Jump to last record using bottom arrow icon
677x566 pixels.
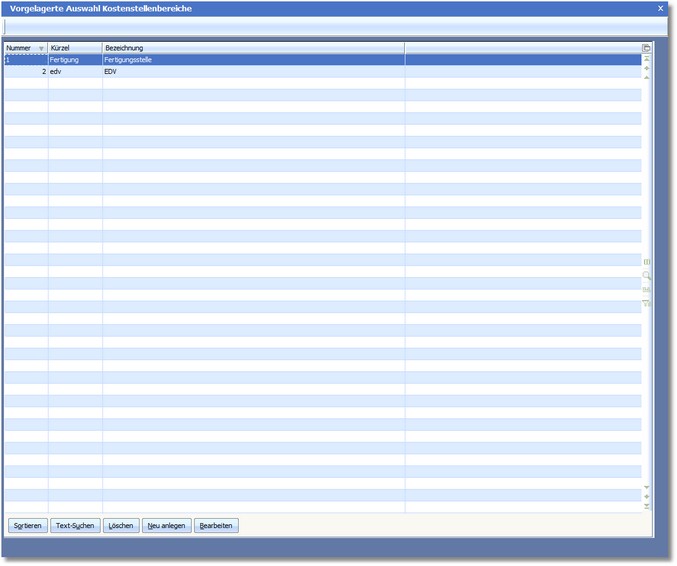[x=646, y=507]
